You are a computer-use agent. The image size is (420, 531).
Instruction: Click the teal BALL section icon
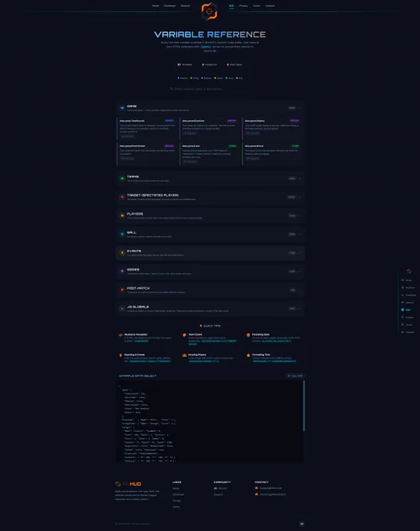click(123, 234)
